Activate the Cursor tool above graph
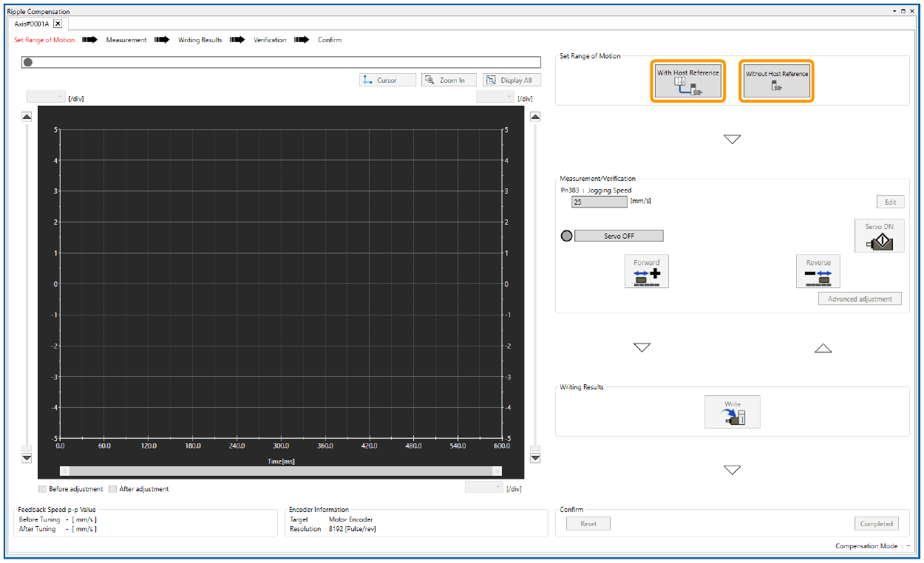924x563 pixels. pos(387,81)
